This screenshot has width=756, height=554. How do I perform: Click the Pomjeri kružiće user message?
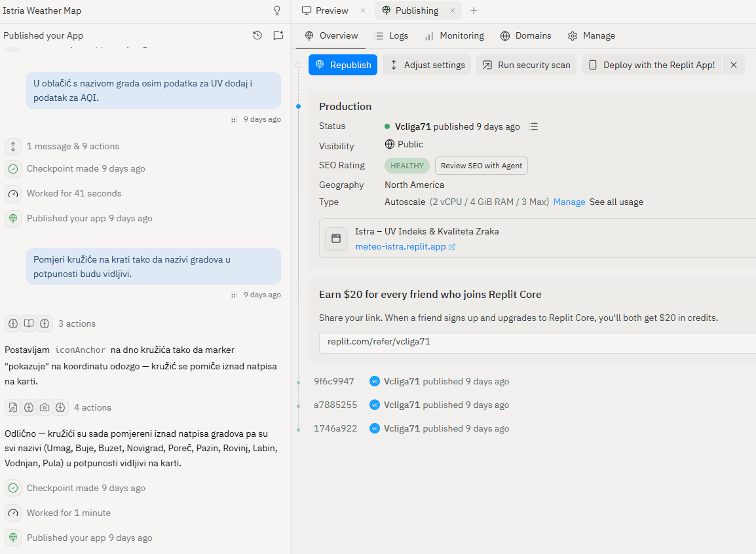(153, 267)
